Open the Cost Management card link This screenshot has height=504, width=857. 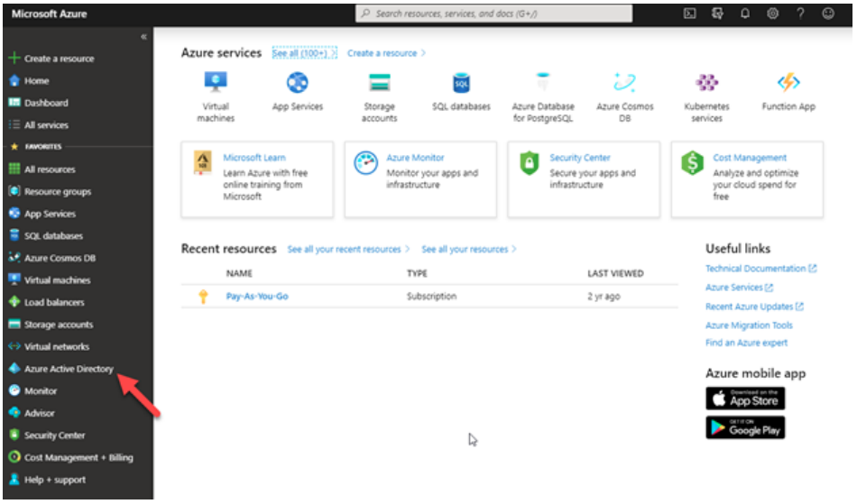(x=750, y=157)
